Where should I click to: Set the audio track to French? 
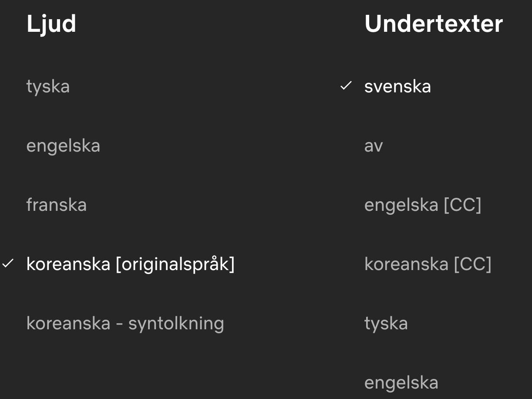[57, 205]
